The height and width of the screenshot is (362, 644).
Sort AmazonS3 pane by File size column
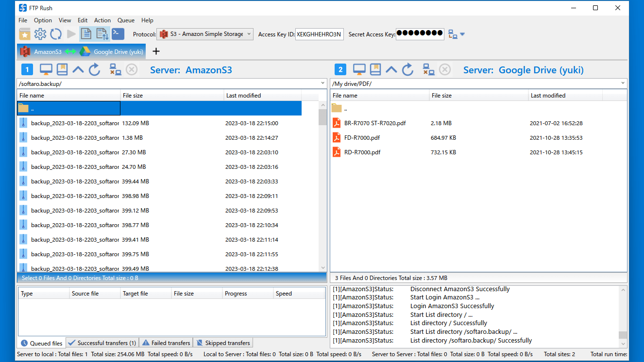[x=172, y=96]
